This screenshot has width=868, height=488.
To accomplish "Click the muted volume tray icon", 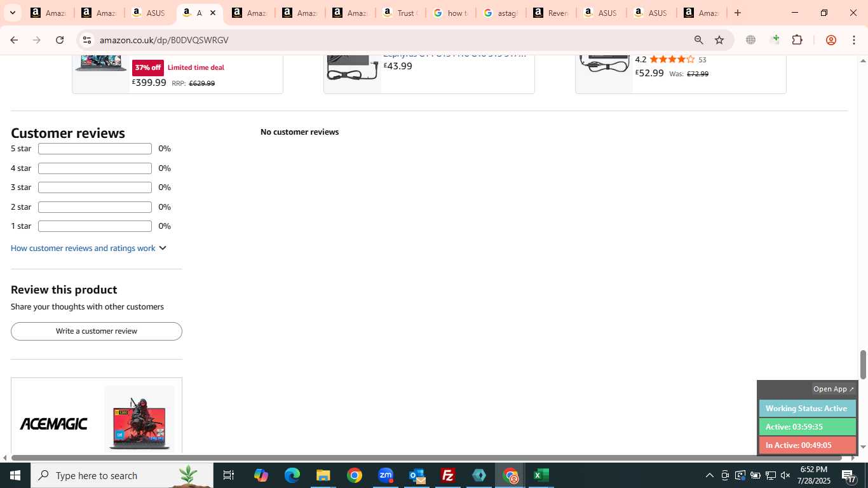I will 785,475.
